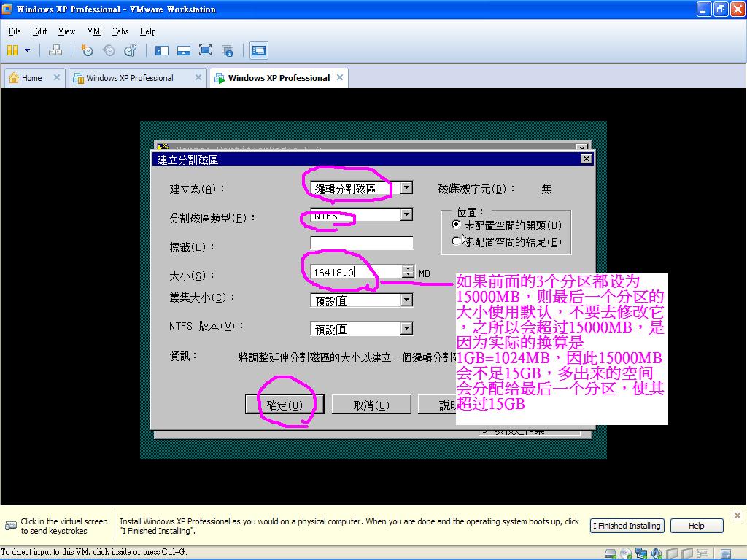Open the Tabs menu
Viewport: 747px width, 560px height.
point(120,31)
